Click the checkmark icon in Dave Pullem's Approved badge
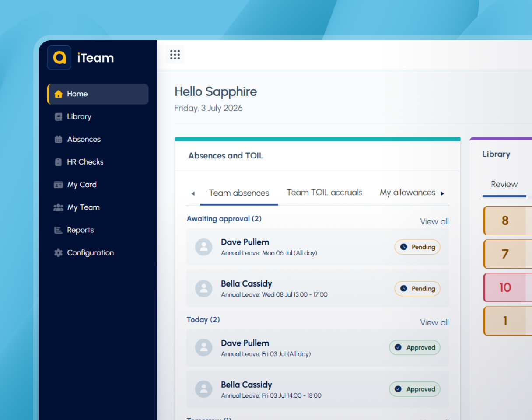This screenshot has height=420, width=532. click(x=398, y=348)
